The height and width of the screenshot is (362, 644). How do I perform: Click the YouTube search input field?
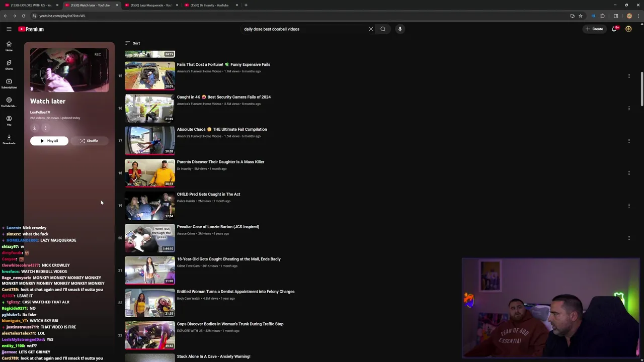[303, 29]
